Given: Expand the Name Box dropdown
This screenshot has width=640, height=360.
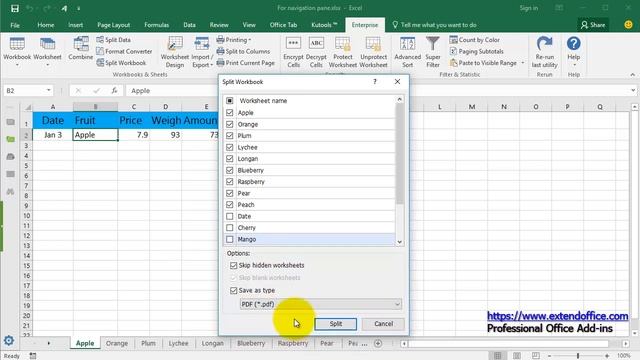Looking at the screenshot, I should click(49, 90).
